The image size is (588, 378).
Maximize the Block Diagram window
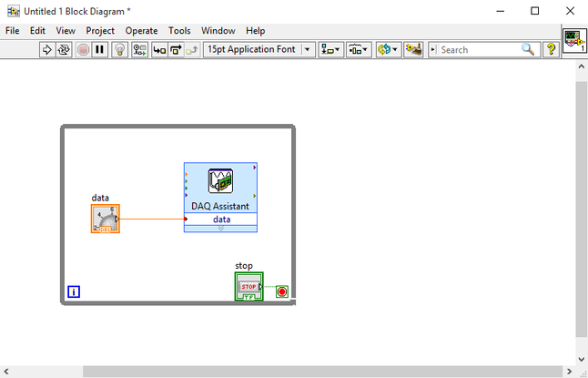pyautogui.click(x=535, y=11)
